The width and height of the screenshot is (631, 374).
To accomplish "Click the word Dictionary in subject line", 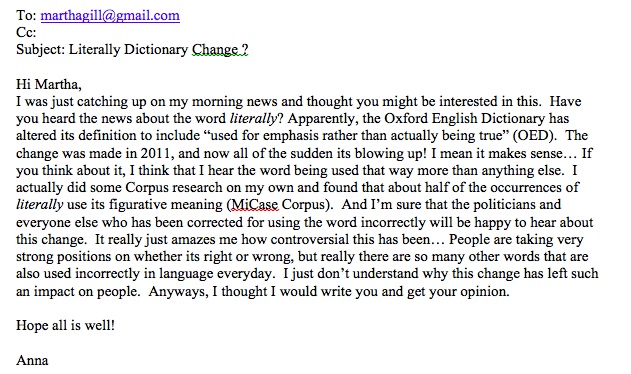I will (x=156, y=50).
